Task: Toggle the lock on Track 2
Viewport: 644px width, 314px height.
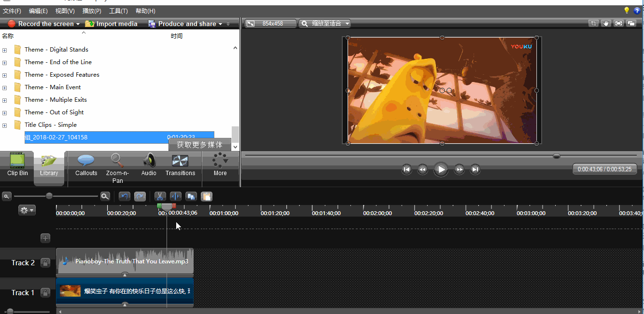Action: tap(45, 263)
